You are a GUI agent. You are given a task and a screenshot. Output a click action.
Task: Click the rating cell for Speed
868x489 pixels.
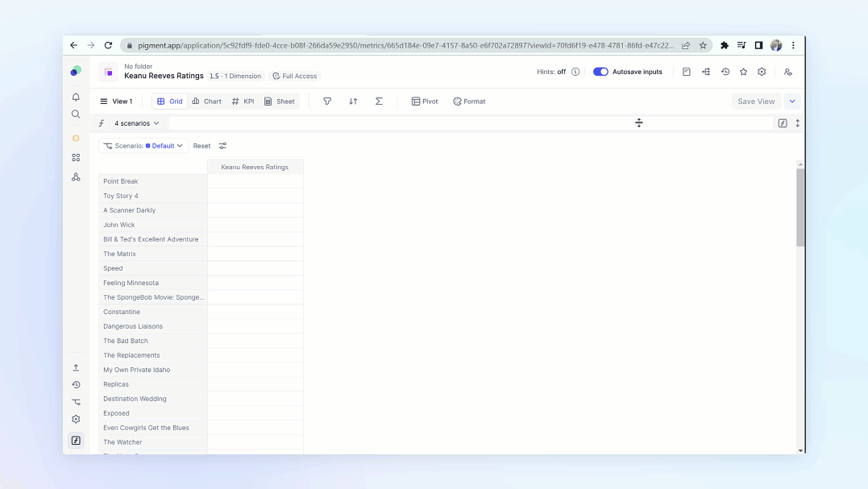coord(255,268)
